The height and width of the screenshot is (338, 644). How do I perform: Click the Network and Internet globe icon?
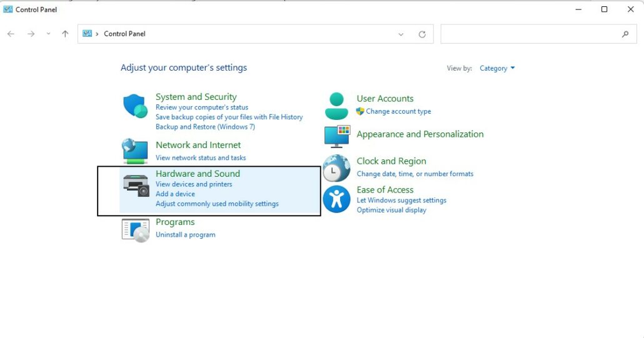pyautogui.click(x=135, y=151)
